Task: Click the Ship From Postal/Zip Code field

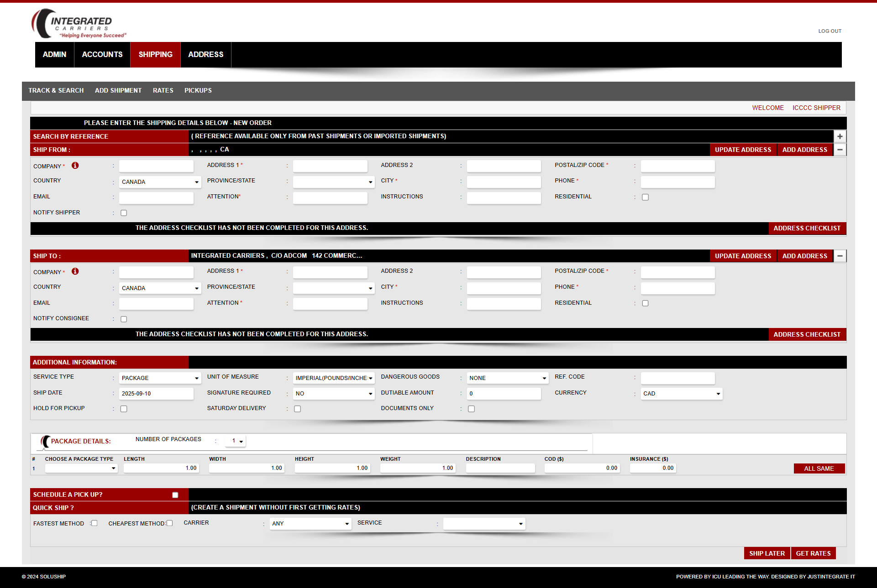Action: tap(677, 166)
